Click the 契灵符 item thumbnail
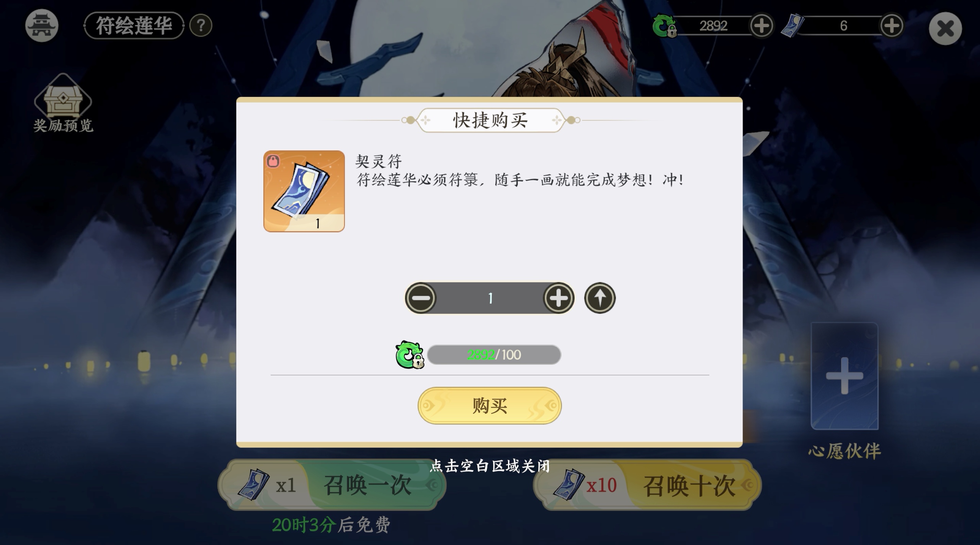Viewport: 980px width, 545px height. [304, 191]
